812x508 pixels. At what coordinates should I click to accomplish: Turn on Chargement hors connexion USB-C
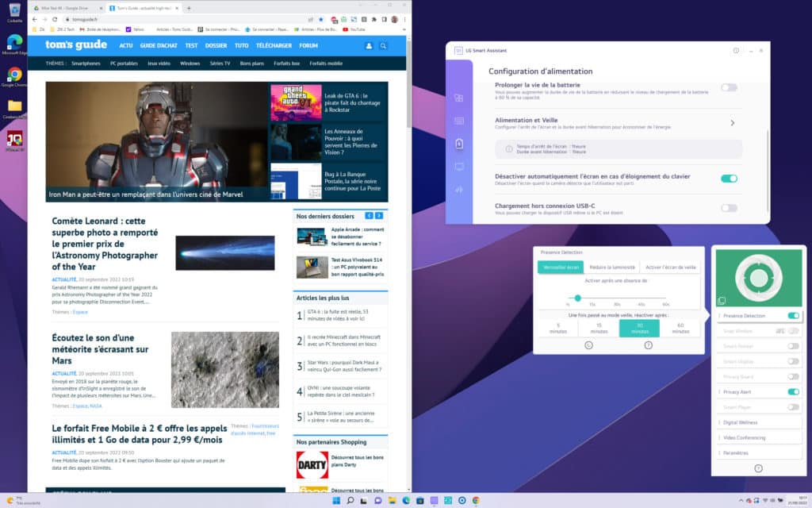(729, 208)
